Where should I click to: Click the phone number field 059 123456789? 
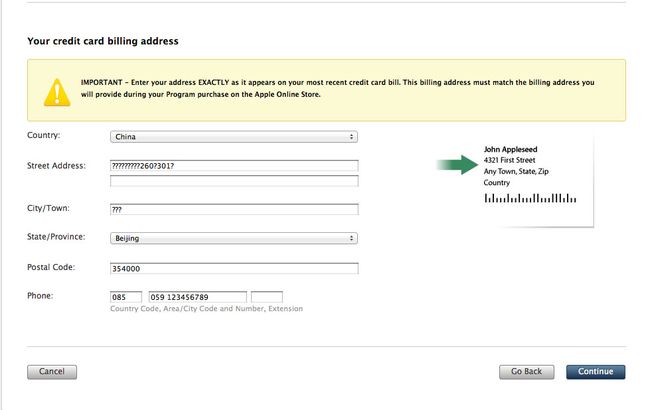click(198, 297)
